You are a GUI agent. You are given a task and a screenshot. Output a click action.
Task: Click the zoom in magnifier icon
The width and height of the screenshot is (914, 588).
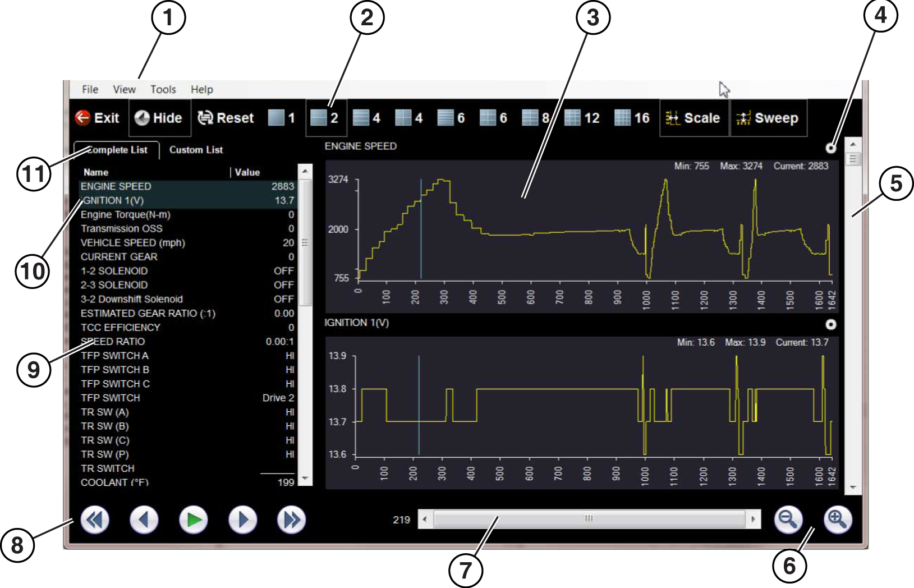(837, 520)
